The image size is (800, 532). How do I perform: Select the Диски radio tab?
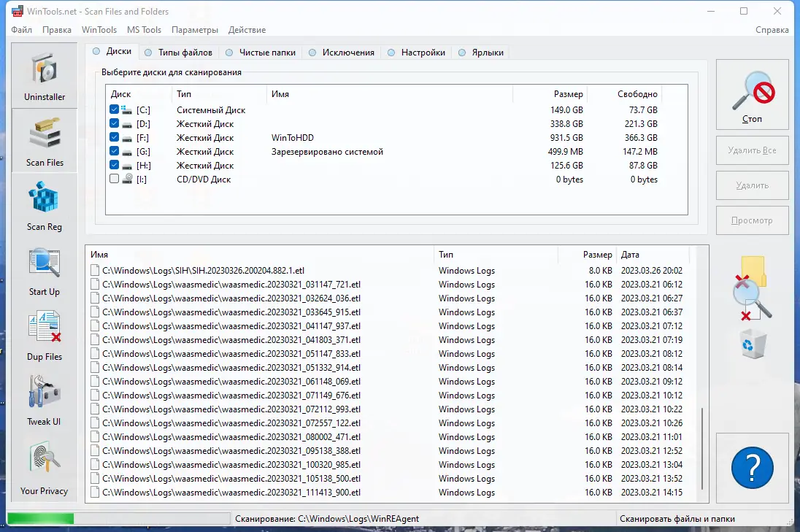[112, 51]
